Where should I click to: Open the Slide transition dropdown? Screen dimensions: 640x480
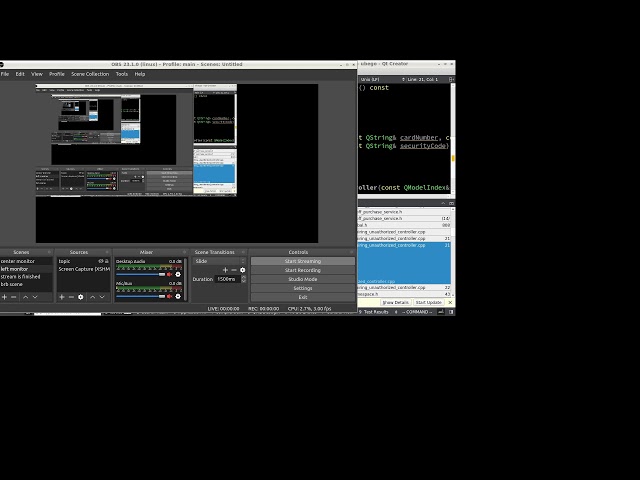pos(220,261)
